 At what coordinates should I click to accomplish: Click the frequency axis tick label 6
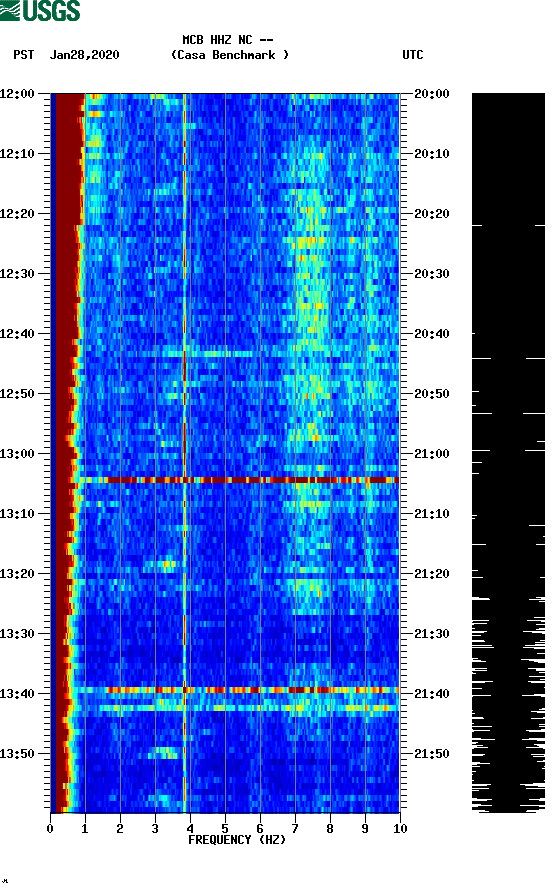260,829
